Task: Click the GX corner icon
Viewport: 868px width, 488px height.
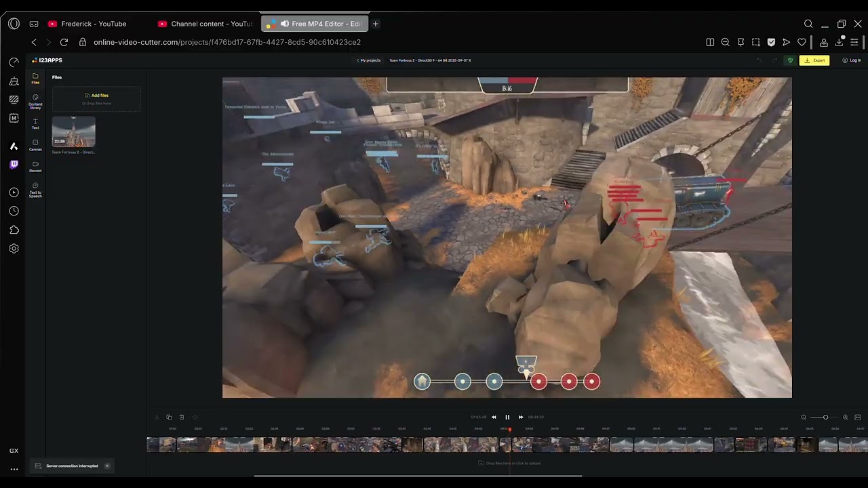Action: point(14,451)
